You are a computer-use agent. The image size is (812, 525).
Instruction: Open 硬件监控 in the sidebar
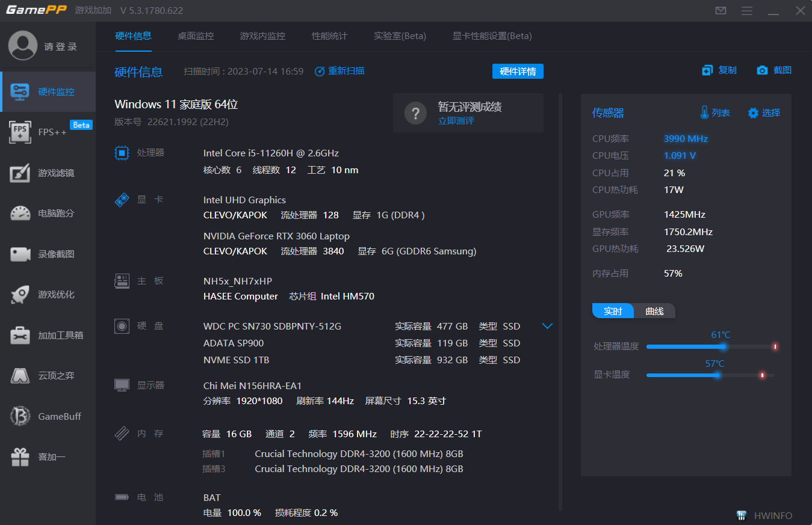point(48,91)
